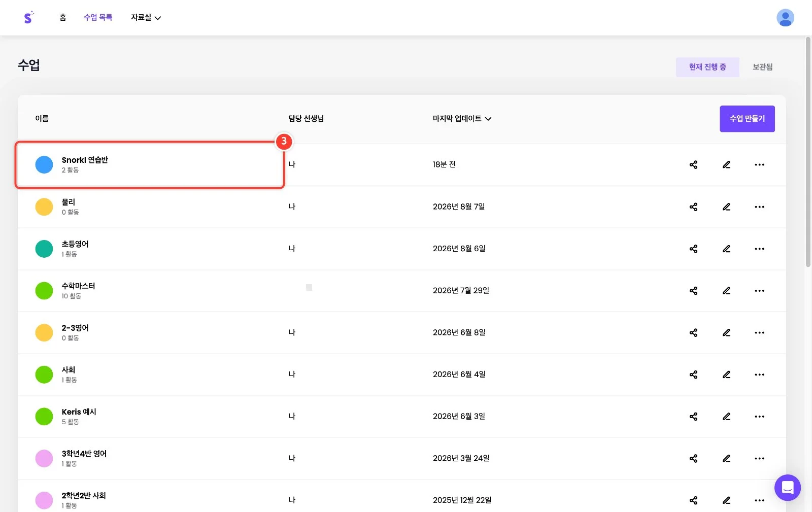Edit the 3학년4반 영어 class

726,458
